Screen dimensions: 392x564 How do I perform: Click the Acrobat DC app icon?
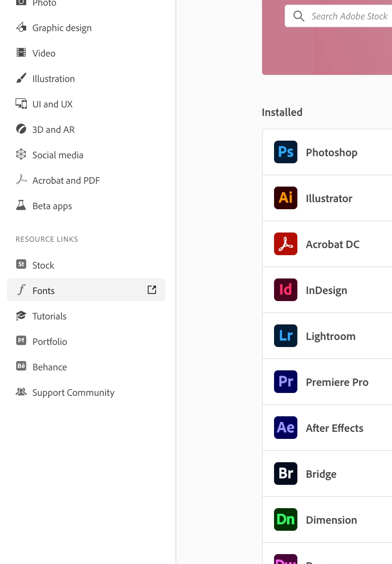point(285,244)
